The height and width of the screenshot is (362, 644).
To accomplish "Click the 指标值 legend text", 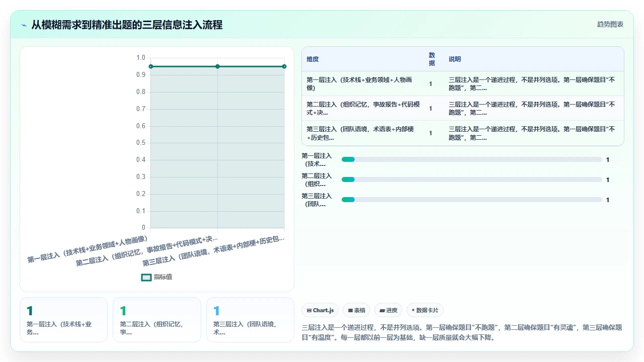I will tap(163, 277).
